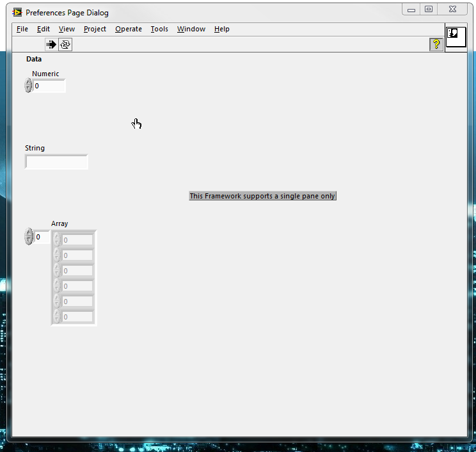Open Context Help with the question mark

(x=436, y=45)
